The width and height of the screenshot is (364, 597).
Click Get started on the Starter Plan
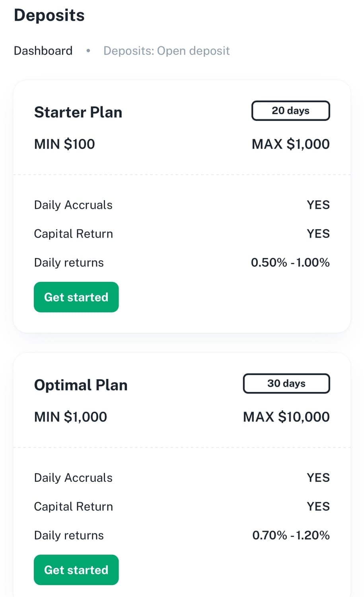click(x=76, y=297)
